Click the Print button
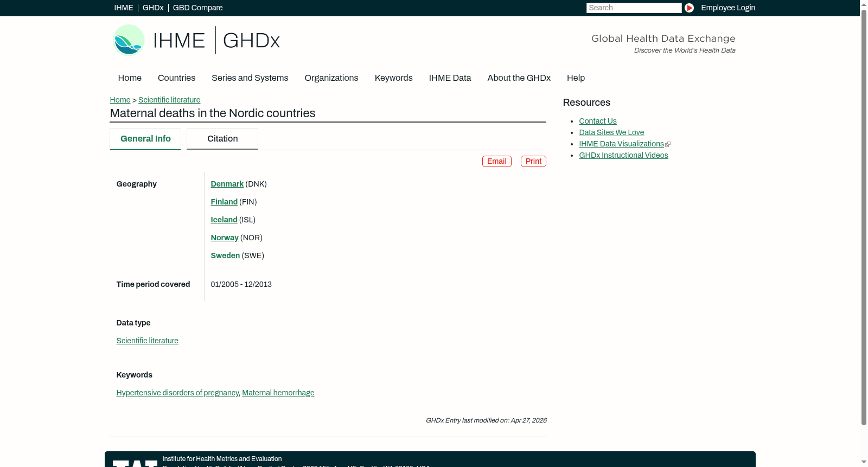The image size is (868, 467). 533,161
